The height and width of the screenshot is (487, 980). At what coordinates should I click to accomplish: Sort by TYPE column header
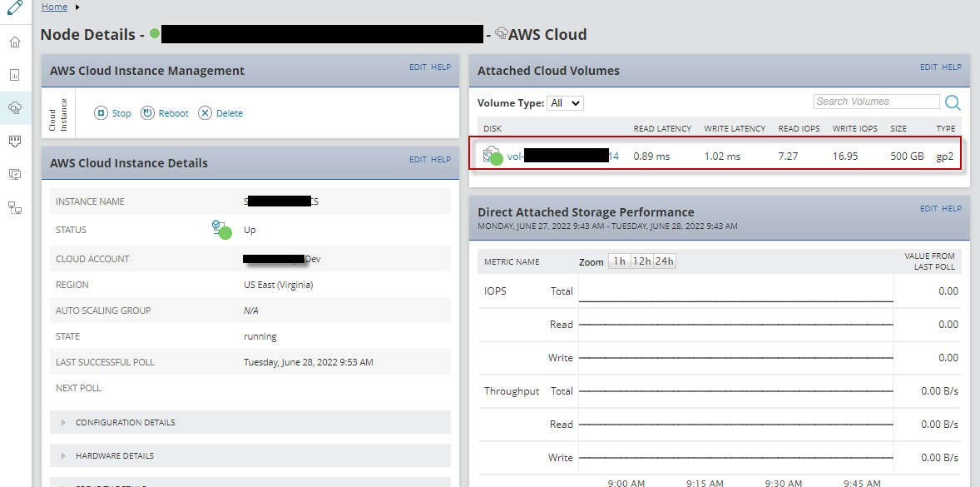click(x=946, y=128)
